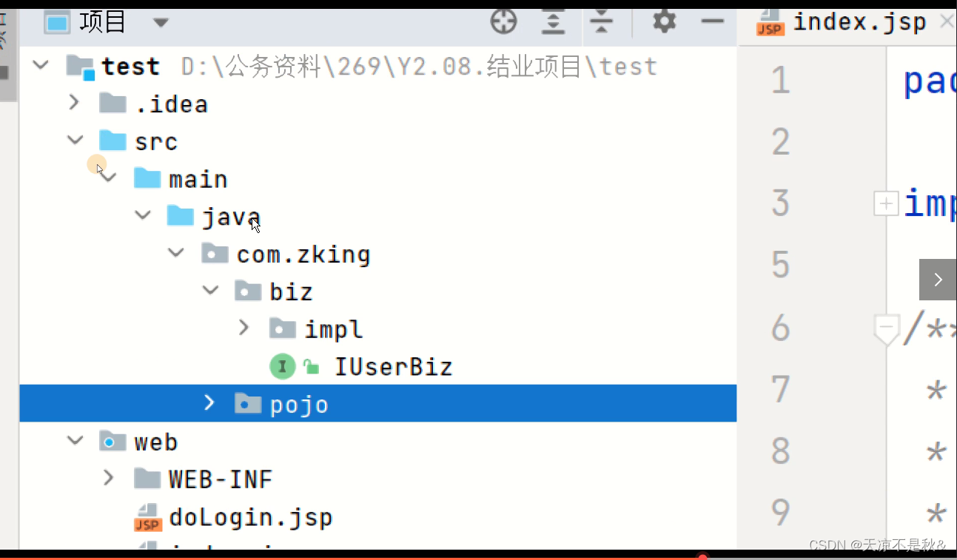Click the web folder icon
This screenshot has height=560, width=957.
(x=113, y=442)
